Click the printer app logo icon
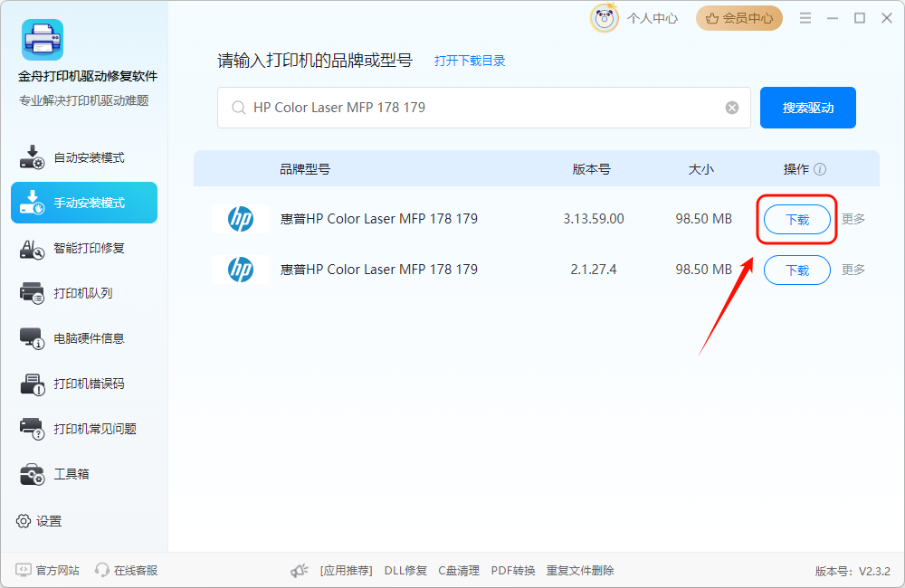 pyautogui.click(x=43, y=40)
